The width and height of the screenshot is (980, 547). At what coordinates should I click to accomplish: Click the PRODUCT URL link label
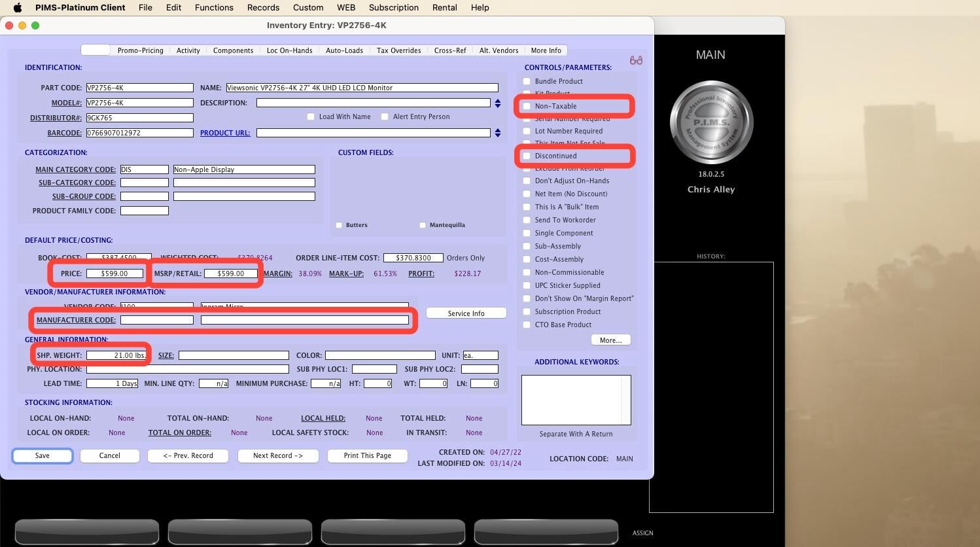point(225,133)
